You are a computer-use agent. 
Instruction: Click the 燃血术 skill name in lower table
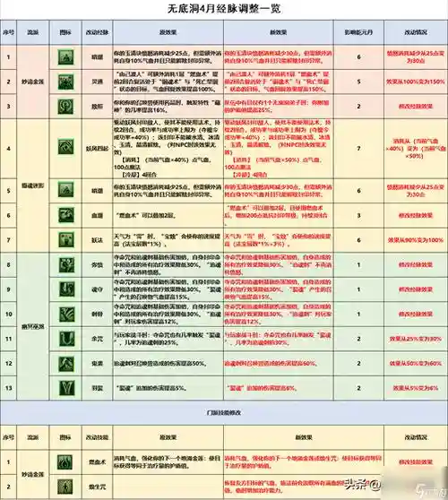point(98,462)
